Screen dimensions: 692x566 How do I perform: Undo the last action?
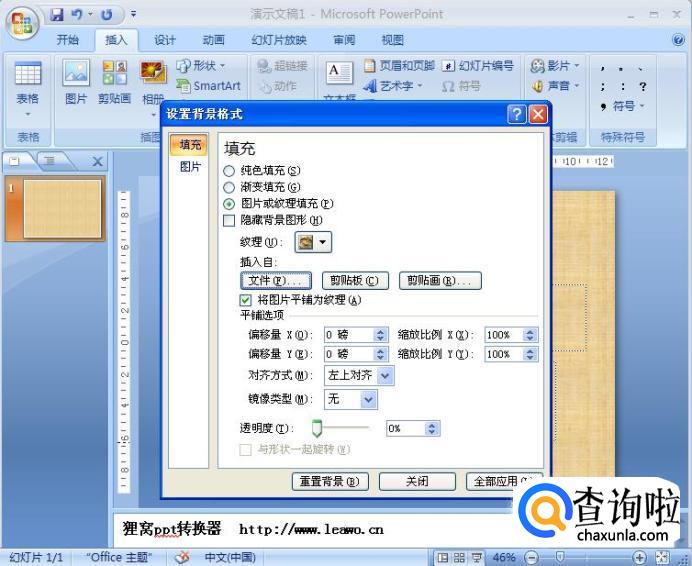[x=77, y=15]
